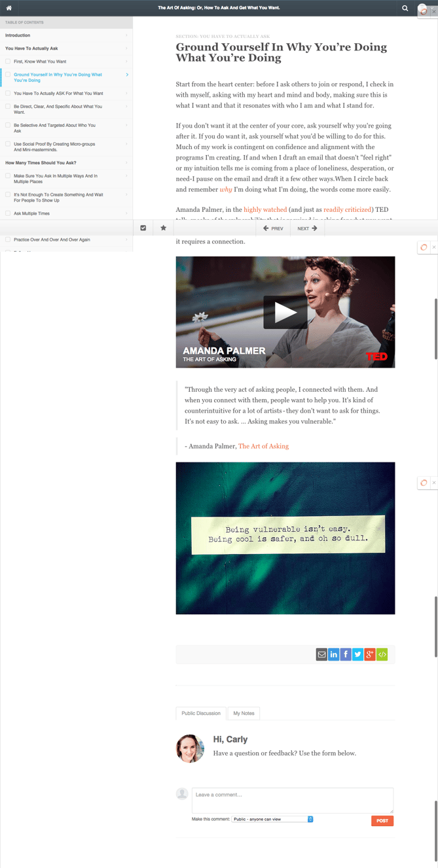
Task: Check 'You Have To Actually ASK' box
Action: [8, 94]
